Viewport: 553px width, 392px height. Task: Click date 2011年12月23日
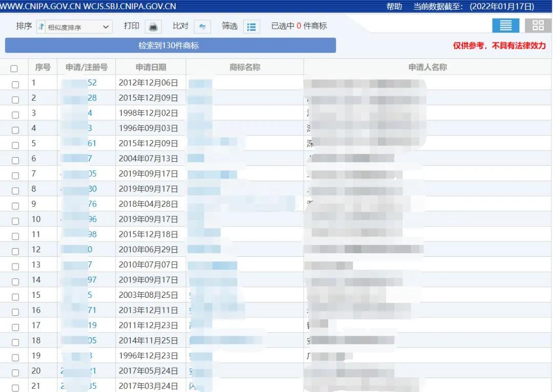[148, 325]
